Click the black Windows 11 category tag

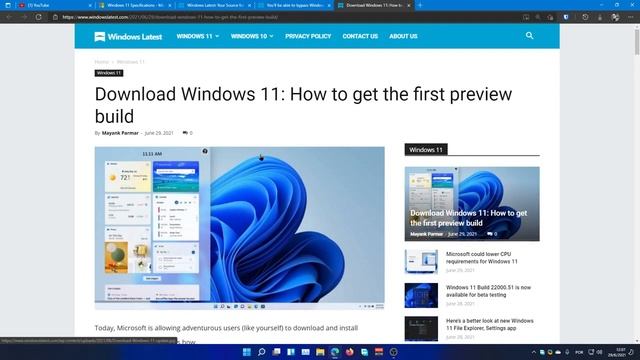tap(109, 73)
